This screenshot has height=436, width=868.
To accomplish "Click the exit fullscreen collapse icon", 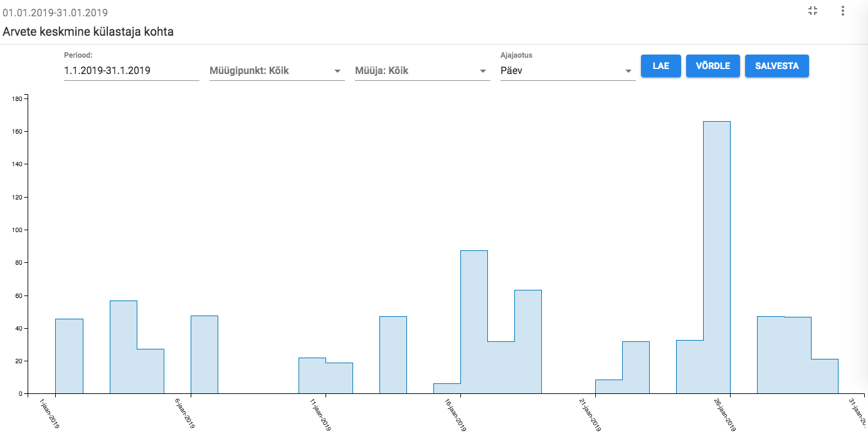I will pos(813,11).
